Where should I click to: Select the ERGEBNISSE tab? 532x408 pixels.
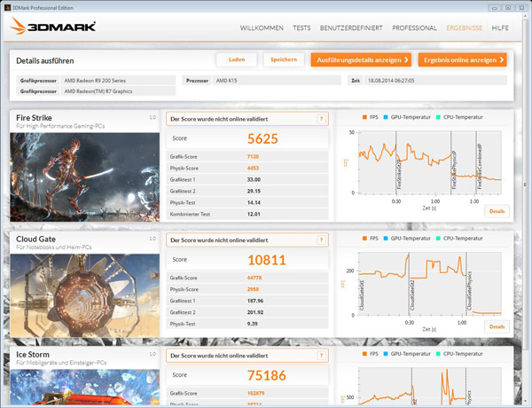[464, 28]
